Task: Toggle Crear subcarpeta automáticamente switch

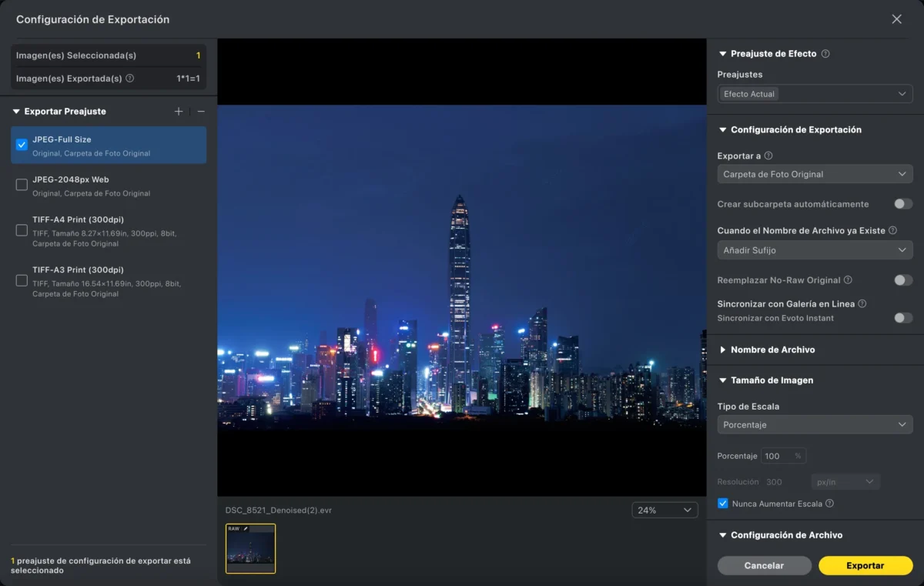Action: (902, 204)
